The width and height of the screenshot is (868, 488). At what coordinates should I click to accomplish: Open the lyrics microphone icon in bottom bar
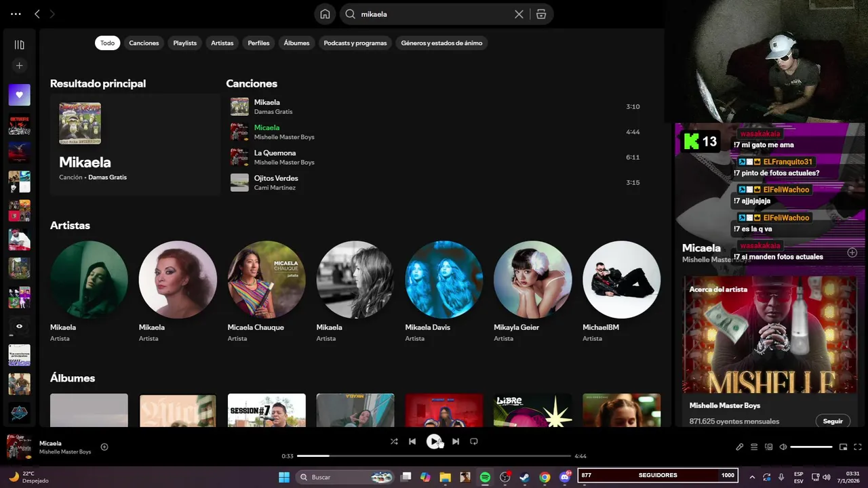coord(740,447)
